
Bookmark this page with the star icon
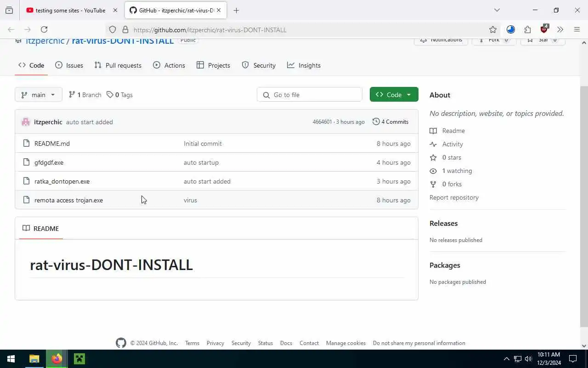[x=493, y=29]
